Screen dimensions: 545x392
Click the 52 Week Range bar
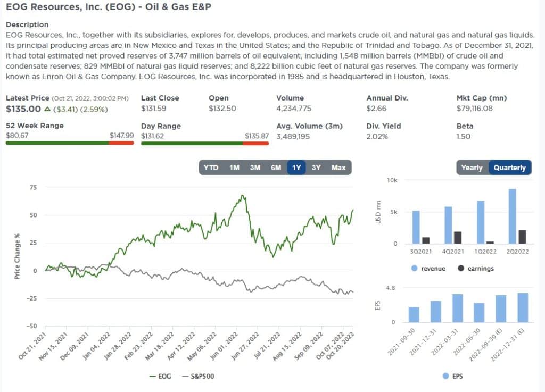click(x=70, y=143)
